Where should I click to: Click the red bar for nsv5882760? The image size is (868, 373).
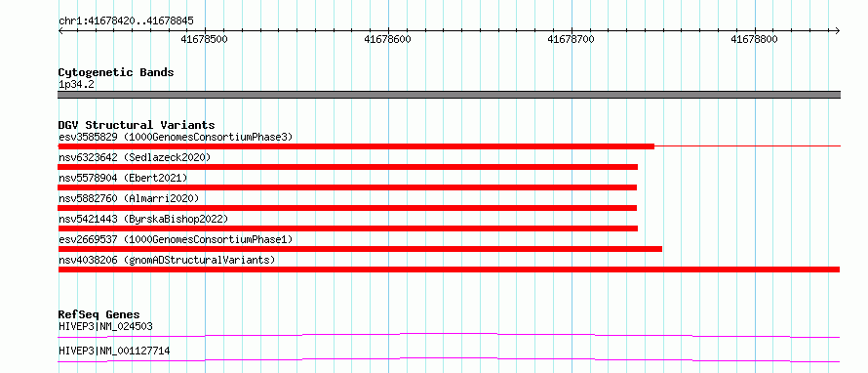coord(347,208)
